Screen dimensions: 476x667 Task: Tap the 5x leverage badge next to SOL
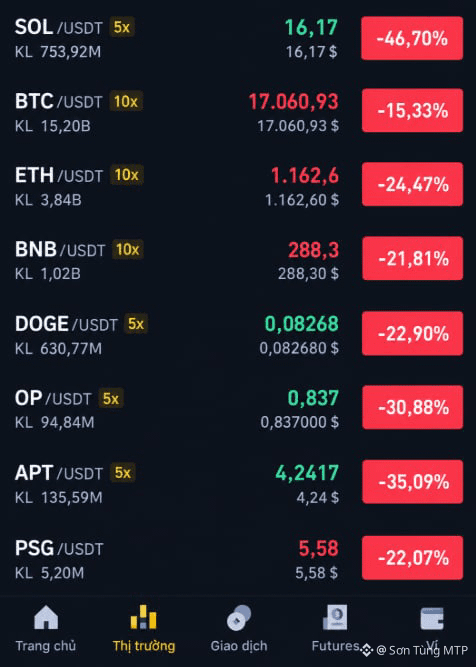click(122, 27)
